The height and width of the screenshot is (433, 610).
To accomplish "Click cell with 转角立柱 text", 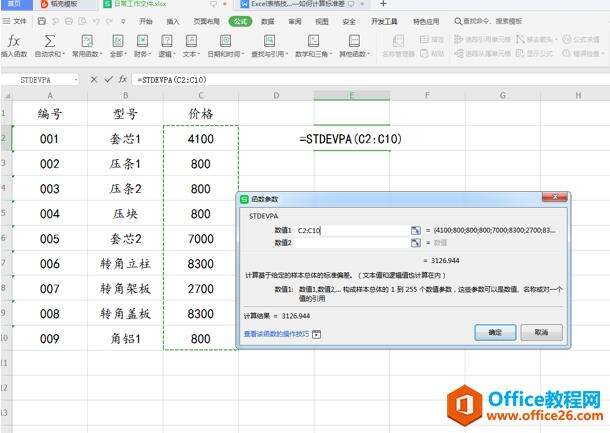I will [125, 264].
